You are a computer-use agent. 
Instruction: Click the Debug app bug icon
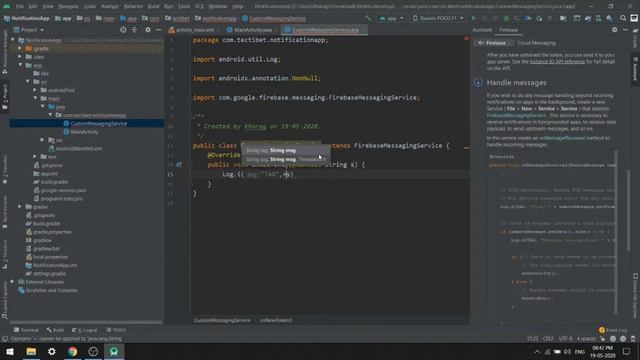(x=506, y=18)
